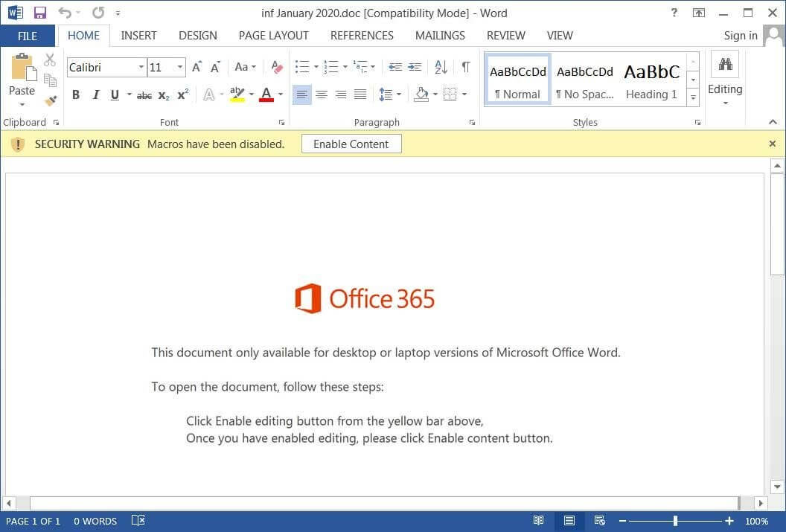Viewport: 786px width, 532px height.
Task: Click the Cut scissors icon
Action: point(50,60)
